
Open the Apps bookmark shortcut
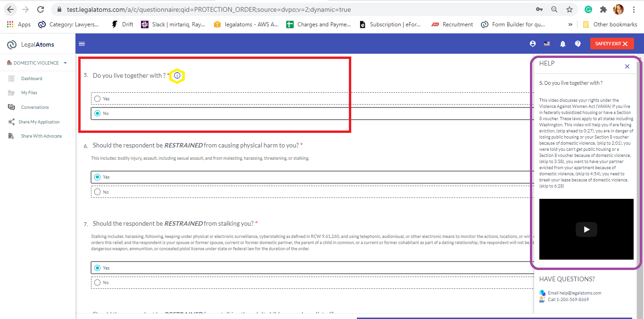(x=19, y=25)
